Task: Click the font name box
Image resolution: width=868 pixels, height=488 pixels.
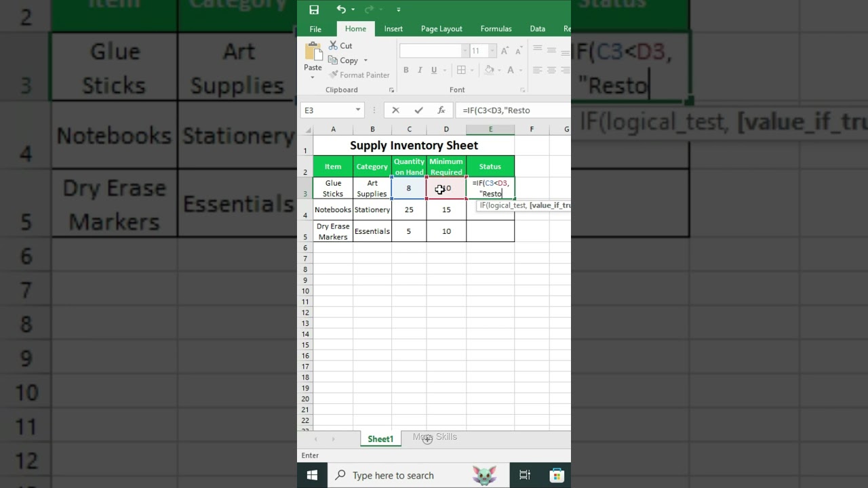Action: (431, 51)
